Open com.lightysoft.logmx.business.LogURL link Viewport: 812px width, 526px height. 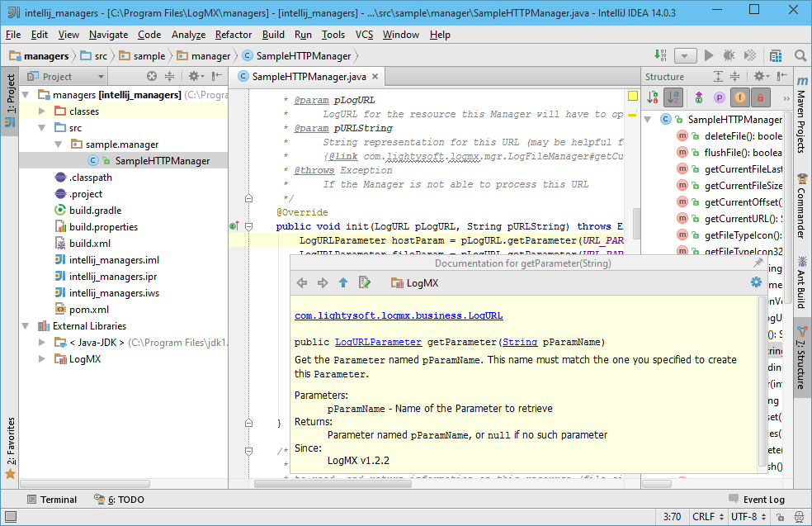(399, 315)
